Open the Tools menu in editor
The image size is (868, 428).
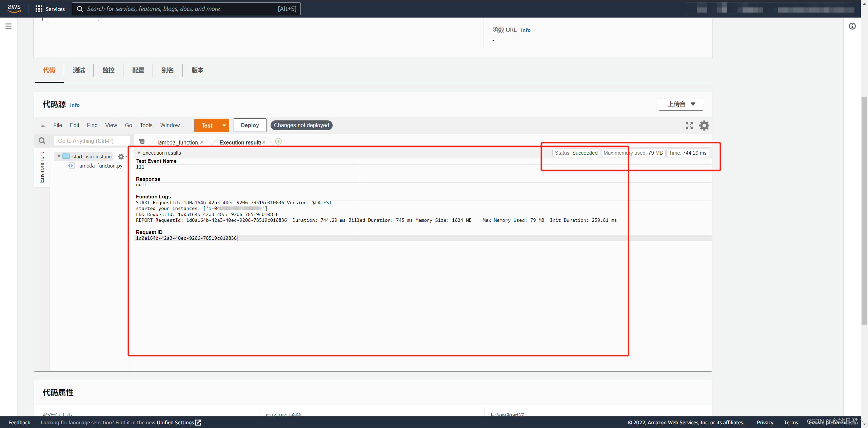click(146, 125)
